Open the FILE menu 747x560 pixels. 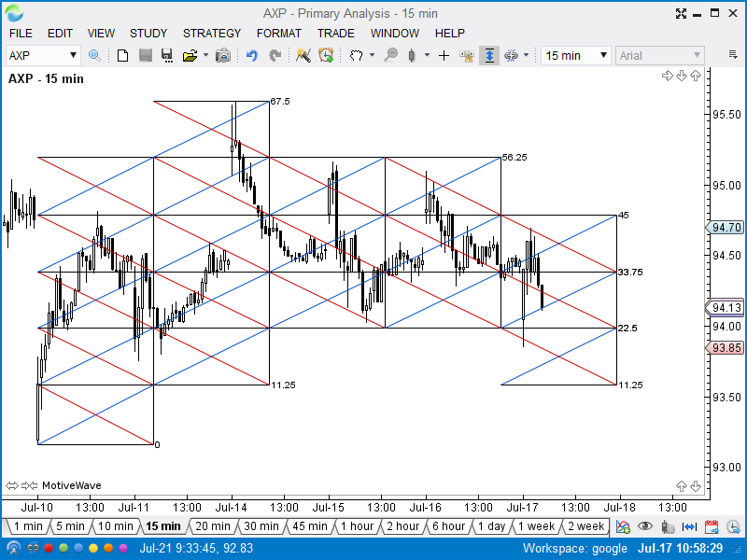pyautogui.click(x=21, y=34)
